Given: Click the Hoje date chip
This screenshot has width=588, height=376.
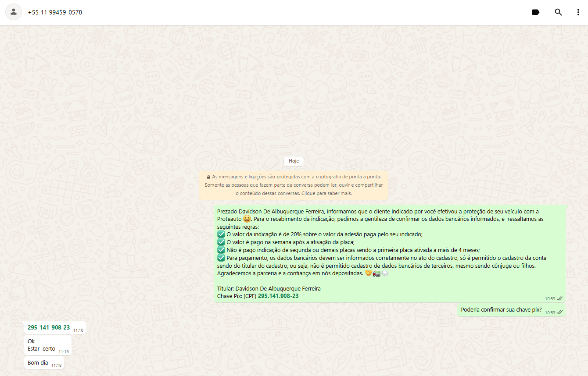Looking at the screenshot, I should (x=294, y=161).
